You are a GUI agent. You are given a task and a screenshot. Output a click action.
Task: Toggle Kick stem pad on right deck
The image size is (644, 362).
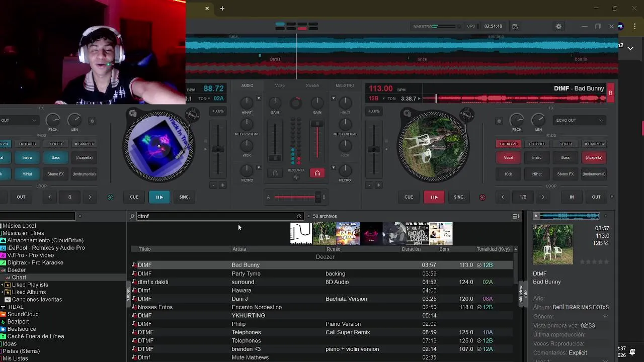pos(508,174)
